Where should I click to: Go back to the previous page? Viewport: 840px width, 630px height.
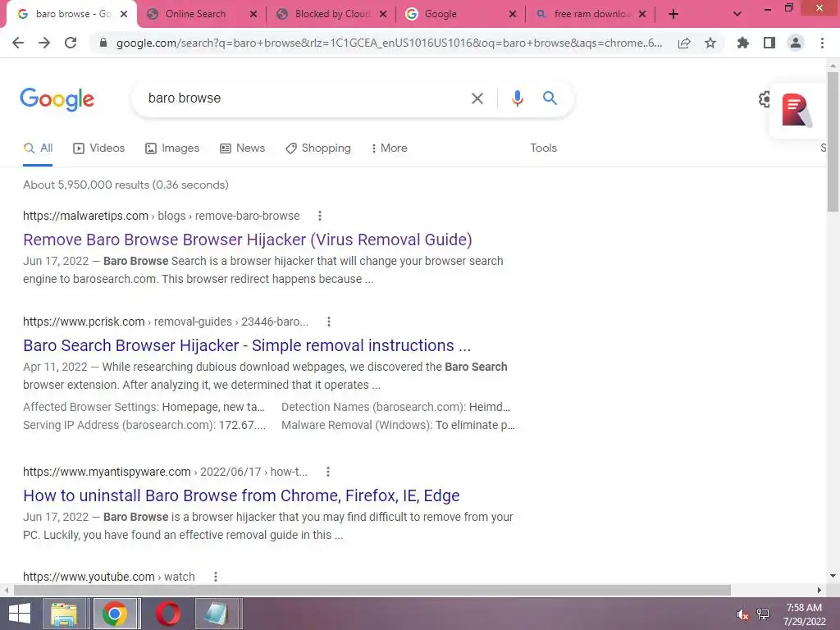tap(18, 43)
